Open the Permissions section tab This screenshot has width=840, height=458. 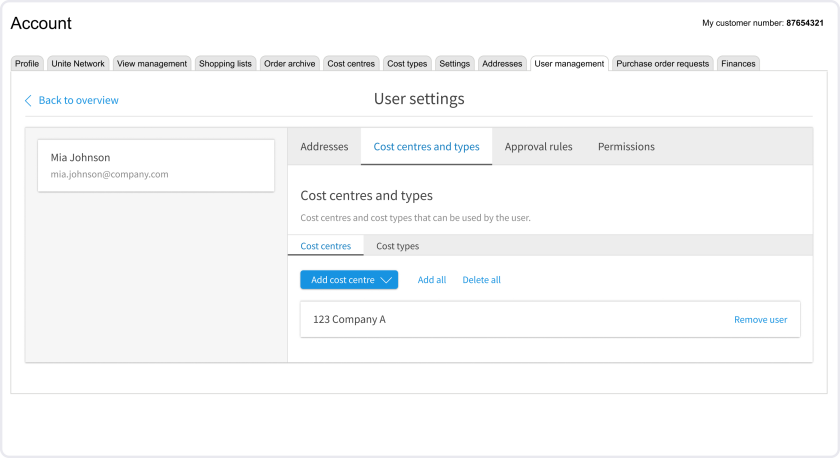point(626,147)
